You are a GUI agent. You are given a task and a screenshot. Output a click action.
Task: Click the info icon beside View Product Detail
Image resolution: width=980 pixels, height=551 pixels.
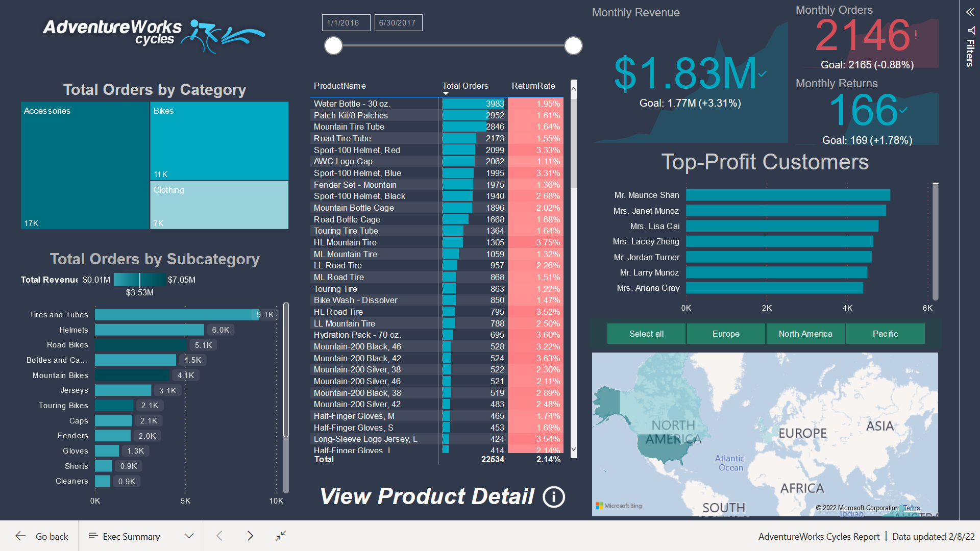coord(553,497)
